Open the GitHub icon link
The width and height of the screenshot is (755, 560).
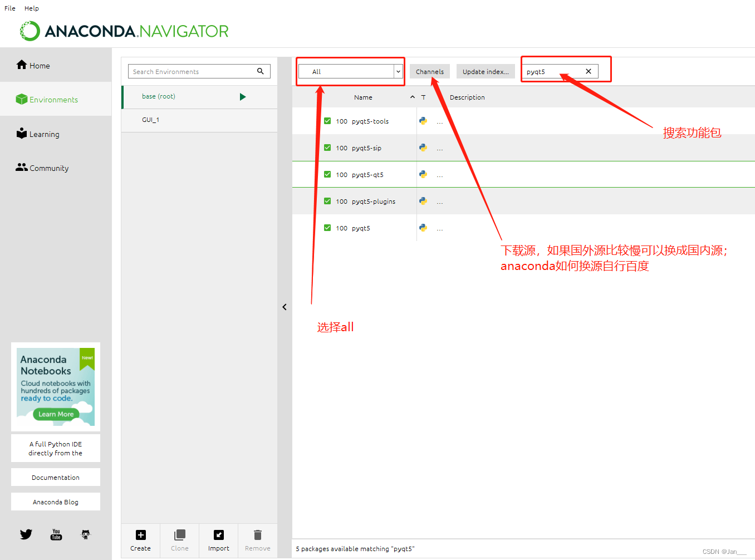pos(85,534)
